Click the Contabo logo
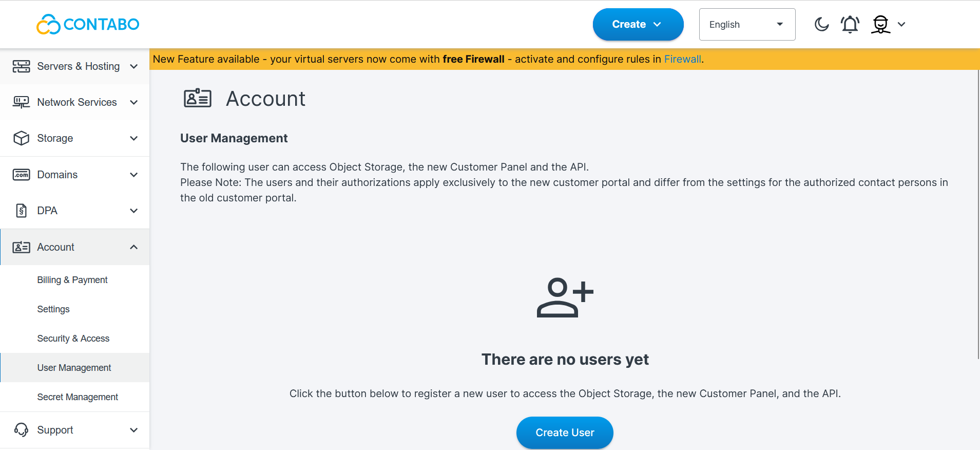Viewport: 980px width, 450px height. (88, 24)
